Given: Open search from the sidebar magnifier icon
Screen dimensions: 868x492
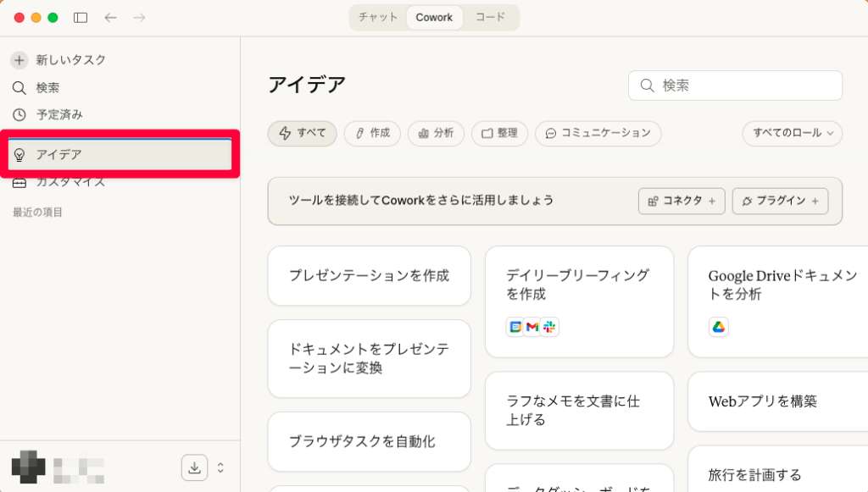Looking at the screenshot, I should click(x=19, y=87).
